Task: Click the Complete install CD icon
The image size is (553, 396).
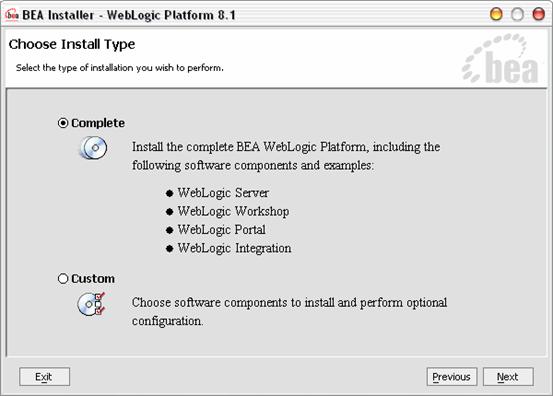Action: coord(94,148)
